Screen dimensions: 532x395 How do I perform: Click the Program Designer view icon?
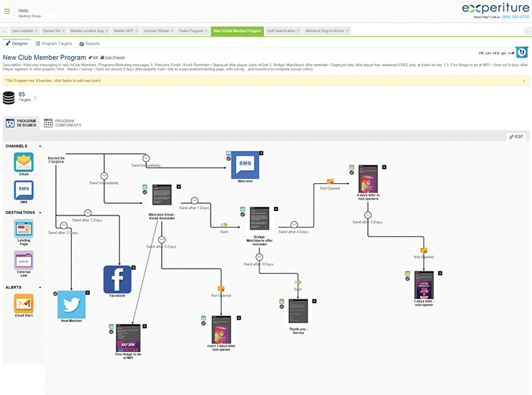[x=10, y=123]
